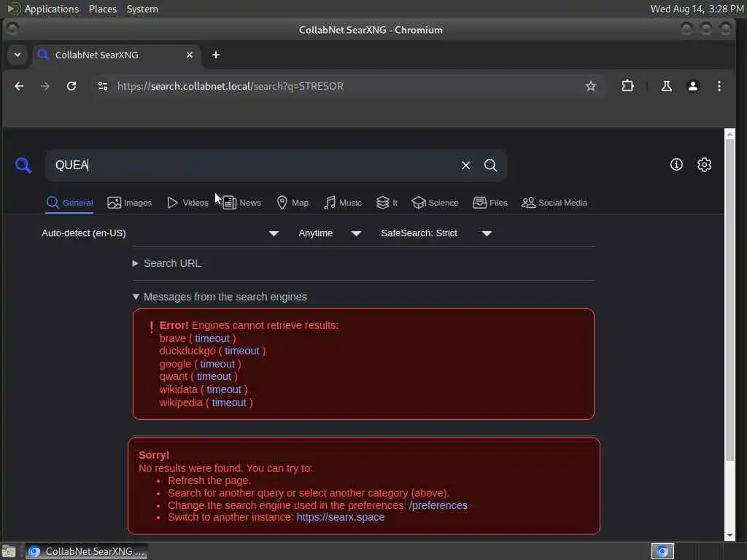The width and height of the screenshot is (747, 560).
Task: Click the duckduckgo timeout link
Action: (x=242, y=351)
